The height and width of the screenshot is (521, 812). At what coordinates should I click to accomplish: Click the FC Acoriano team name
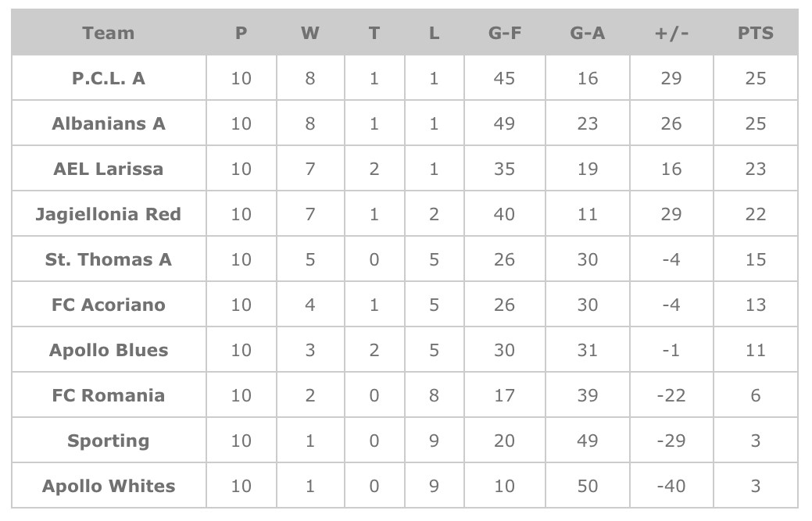(x=108, y=305)
